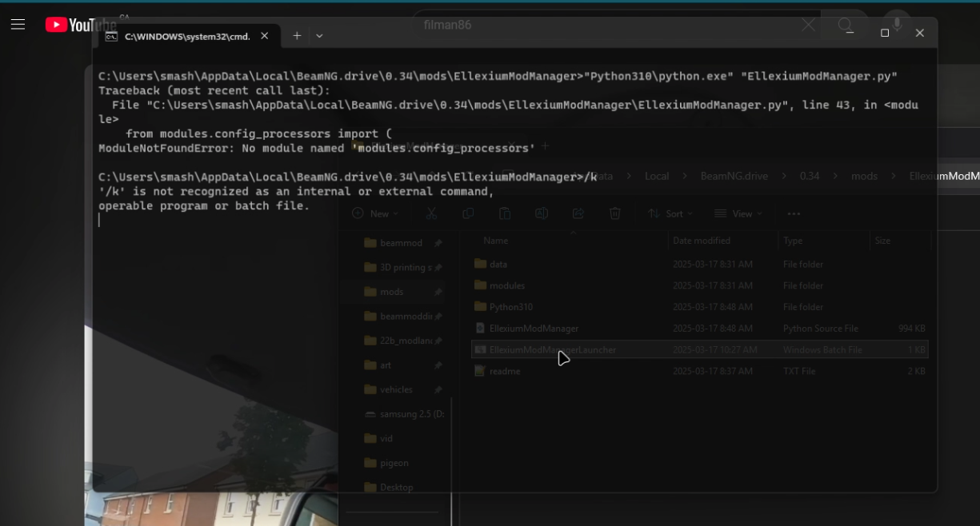Open the See more ellipsis in File Explorer
980x526 pixels.
coord(794,213)
